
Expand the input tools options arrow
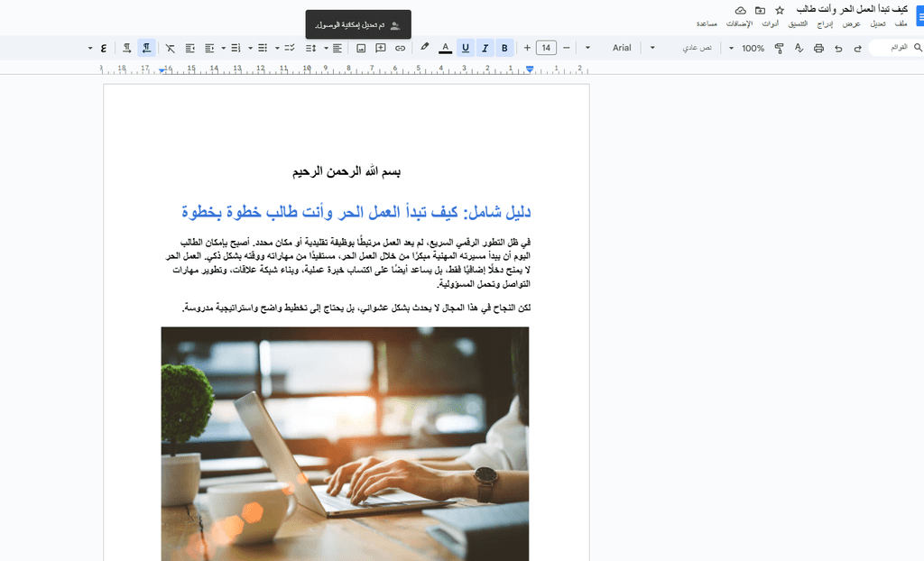point(90,49)
